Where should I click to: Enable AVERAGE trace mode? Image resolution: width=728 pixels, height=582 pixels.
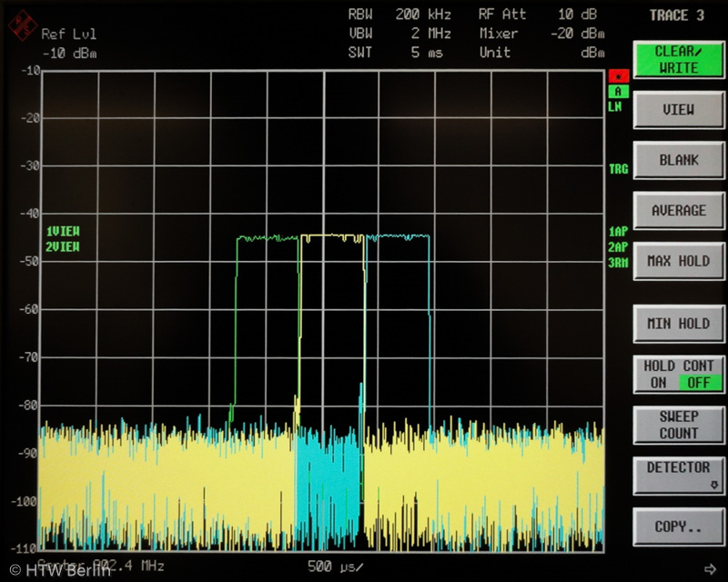click(678, 211)
